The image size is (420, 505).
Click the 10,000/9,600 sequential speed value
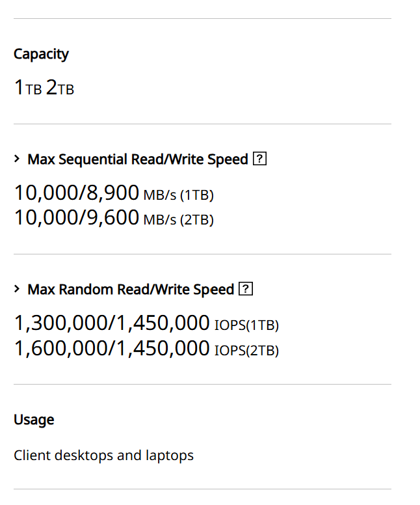(x=77, y=217)
